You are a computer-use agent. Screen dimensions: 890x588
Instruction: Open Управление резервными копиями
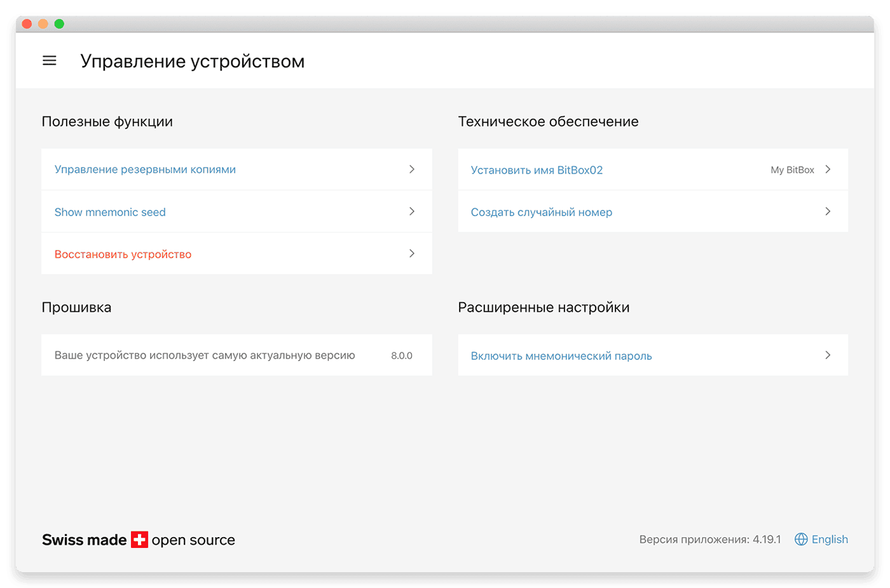(x=236, y=169)
